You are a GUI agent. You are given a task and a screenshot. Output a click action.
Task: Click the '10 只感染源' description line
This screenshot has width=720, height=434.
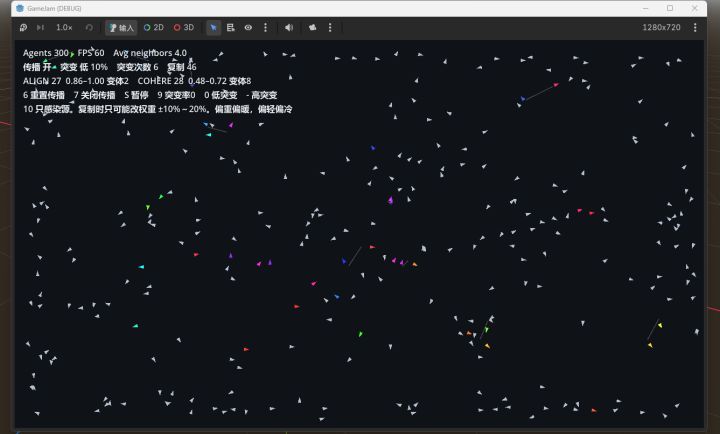pyautogui.click(x=158, y=109)
